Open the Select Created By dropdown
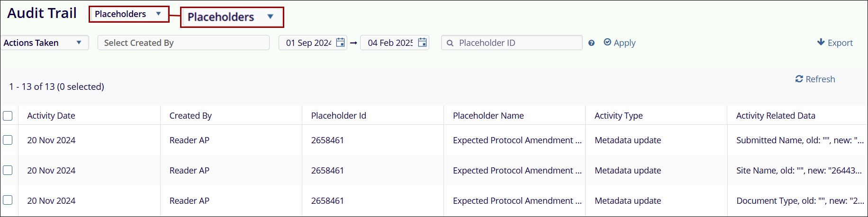 pyautogui.click(x=183, y=43)
